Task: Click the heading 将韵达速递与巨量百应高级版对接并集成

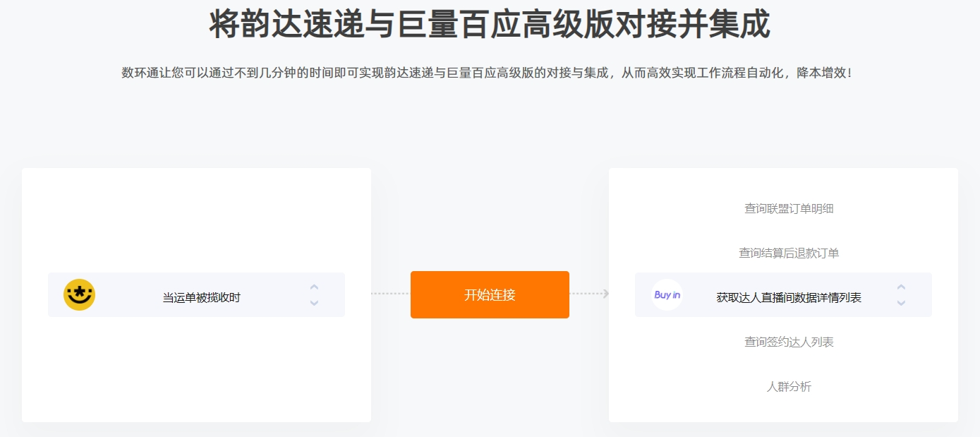Action: [490, 24]
